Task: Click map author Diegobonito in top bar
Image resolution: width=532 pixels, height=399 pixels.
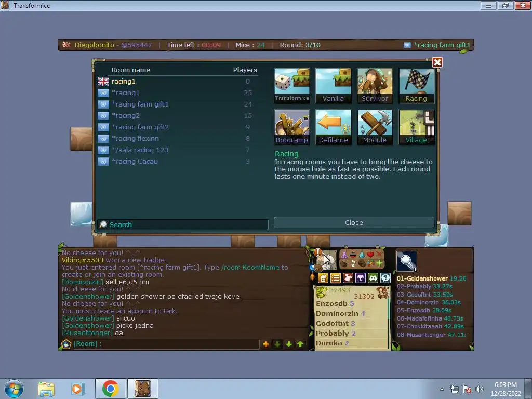Action: click(x=95, y=45)
